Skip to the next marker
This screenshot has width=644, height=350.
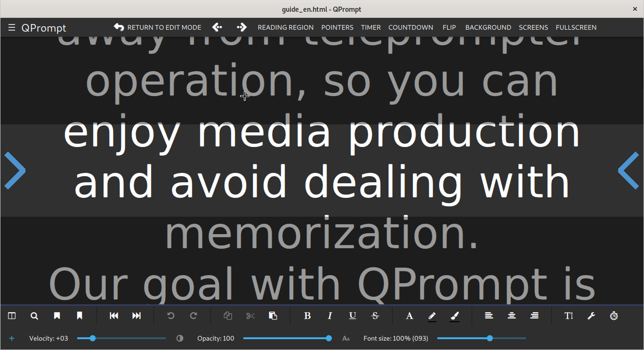137,316
